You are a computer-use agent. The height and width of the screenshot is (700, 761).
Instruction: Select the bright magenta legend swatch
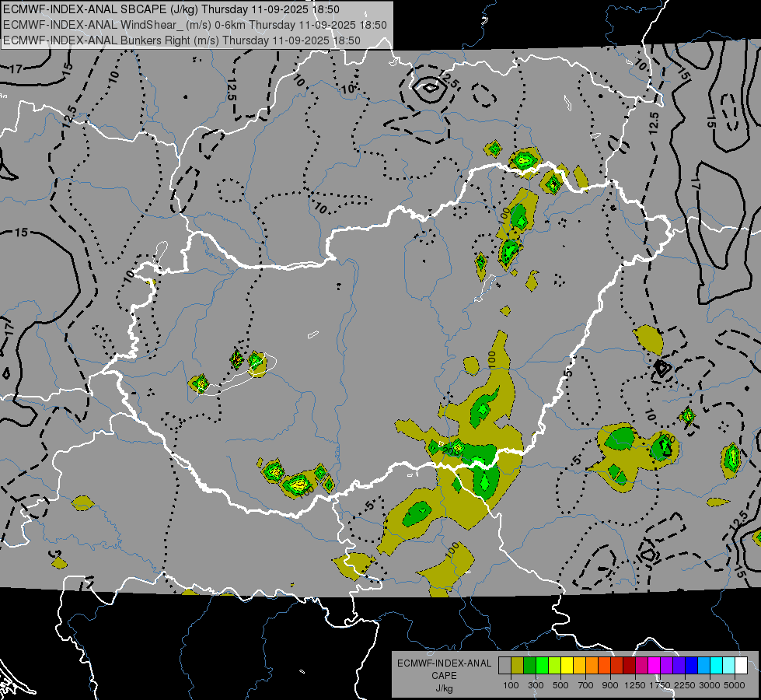tap(654, 665)
